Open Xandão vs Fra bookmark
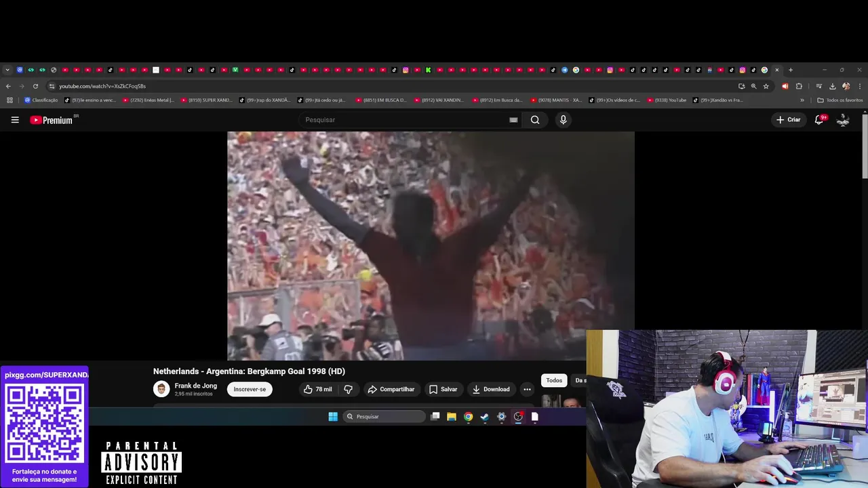This screenshot has width=868, height=488. pyautogui.click(x=718, y=100)
